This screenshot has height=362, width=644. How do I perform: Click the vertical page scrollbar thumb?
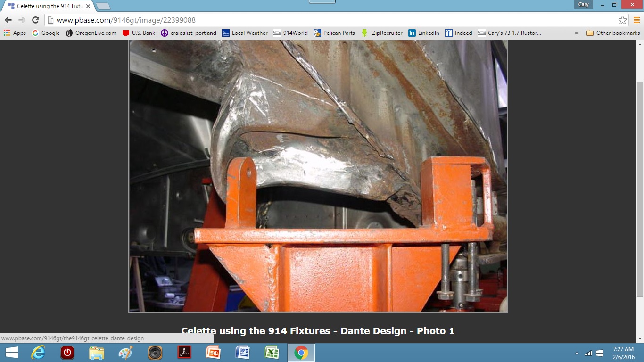(640, 189)
